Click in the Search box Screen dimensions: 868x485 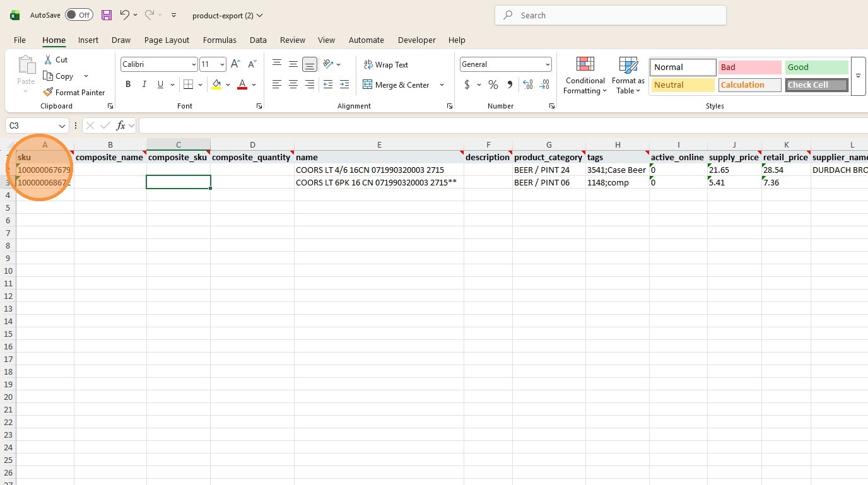611,15
